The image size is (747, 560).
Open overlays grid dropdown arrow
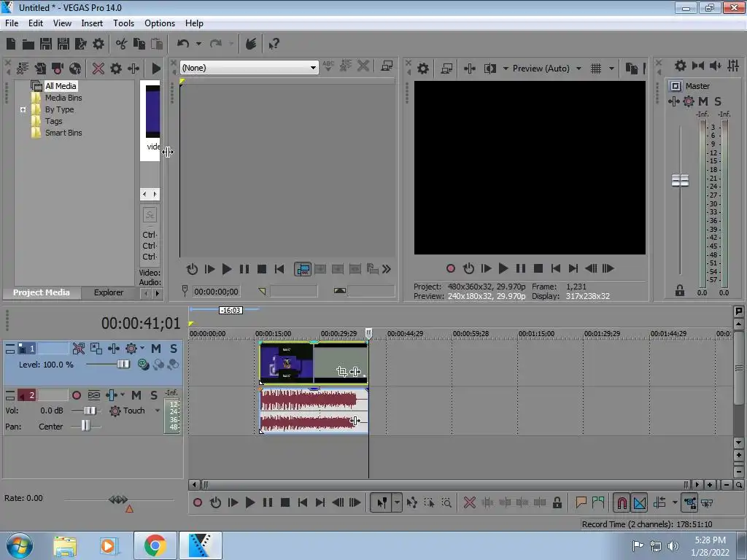point(612,69)
